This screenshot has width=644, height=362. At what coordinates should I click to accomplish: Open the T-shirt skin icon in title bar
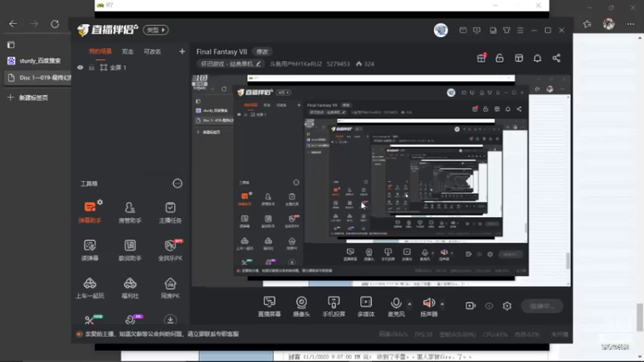(x=506, y=31)
